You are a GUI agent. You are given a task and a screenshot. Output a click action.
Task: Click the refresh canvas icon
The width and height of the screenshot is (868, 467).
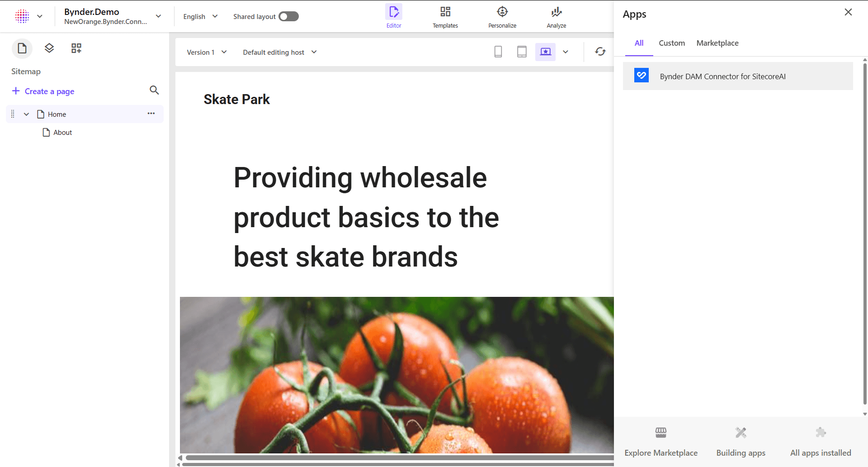coord(600,52)
